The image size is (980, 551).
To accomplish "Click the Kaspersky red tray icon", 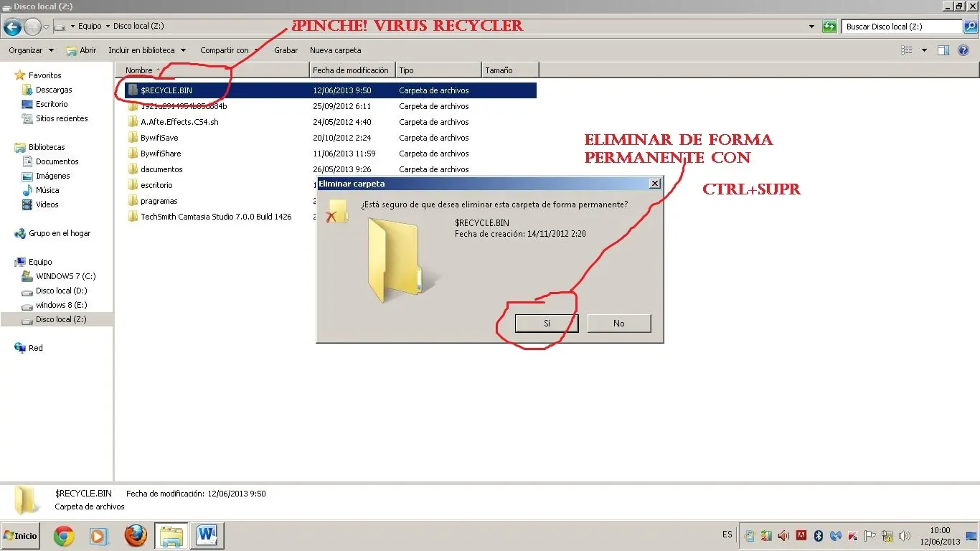I will coord(853,535).
